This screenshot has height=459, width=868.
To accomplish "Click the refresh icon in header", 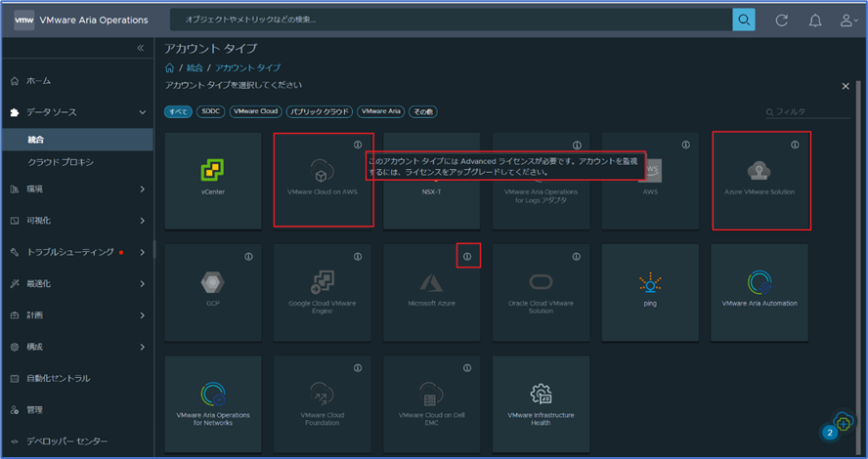I will point(781,21).
